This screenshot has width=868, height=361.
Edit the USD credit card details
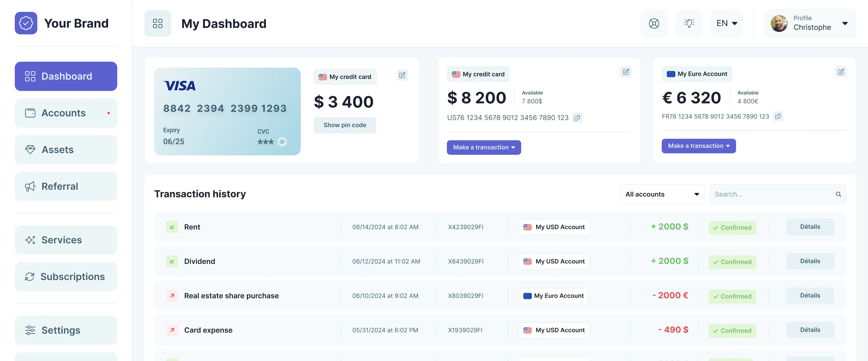coord(626,72)
